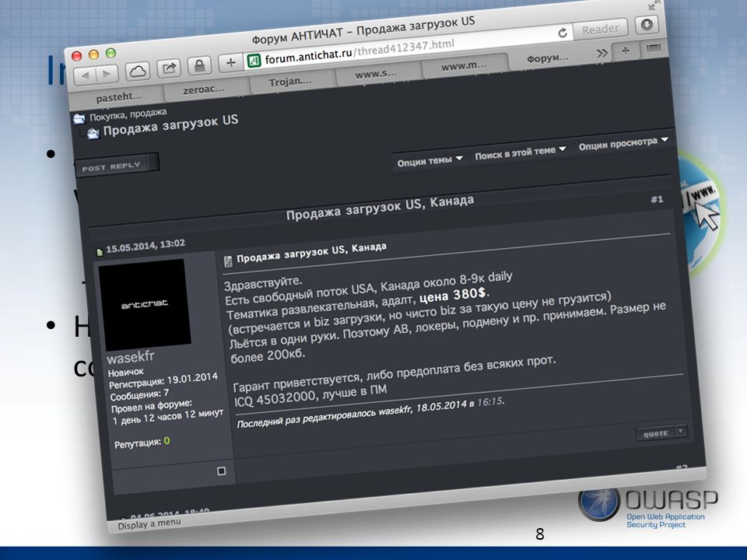Click the date text 15.05.2014, 13:02
Viewport: 747px width, 560px height.
146,247
